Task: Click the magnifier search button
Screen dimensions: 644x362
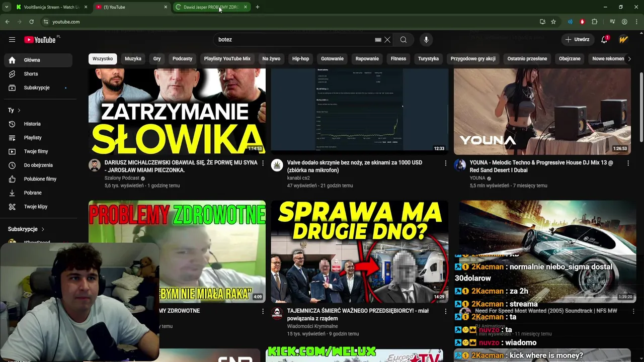Action: click(404, 40)
